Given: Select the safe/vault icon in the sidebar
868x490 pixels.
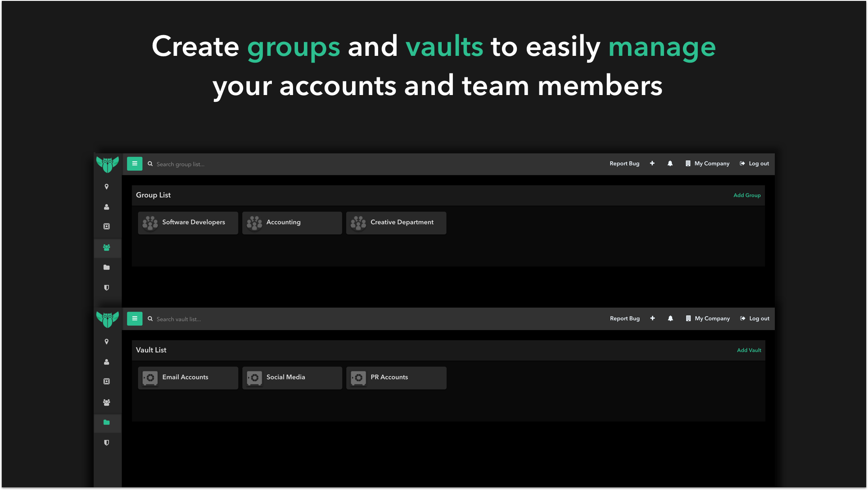Looking at the screenshot, I should click(x=107, y=227).
